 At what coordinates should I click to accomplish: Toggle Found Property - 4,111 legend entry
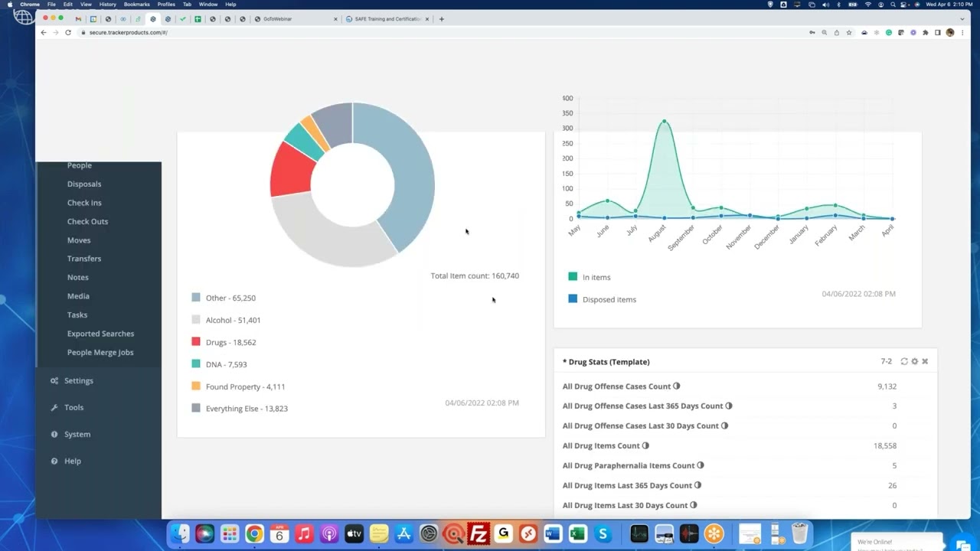pos(238,386)
